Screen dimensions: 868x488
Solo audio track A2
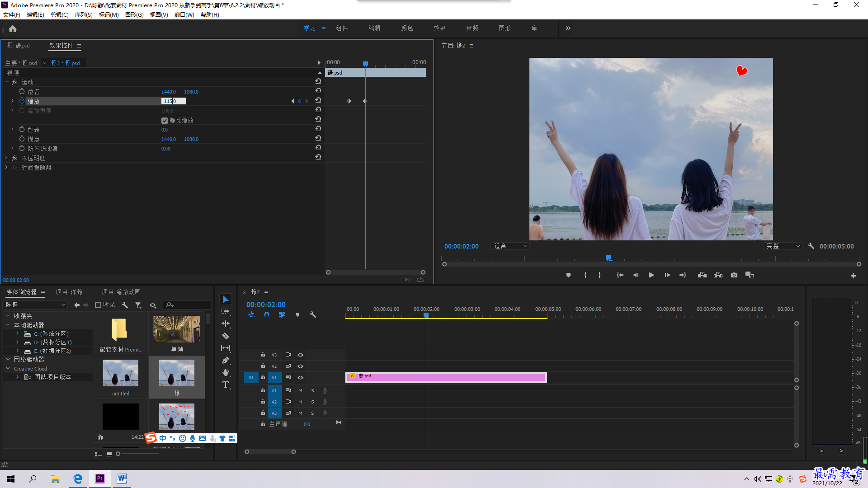tap(312, 402)
